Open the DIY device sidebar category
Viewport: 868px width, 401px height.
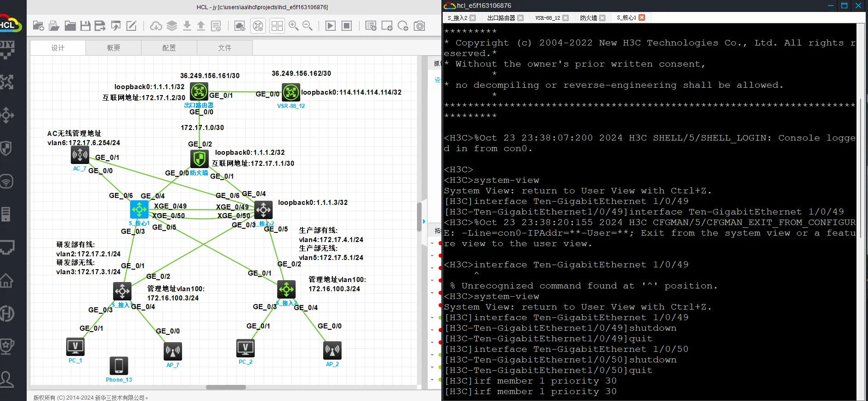(x=7, y=50)
